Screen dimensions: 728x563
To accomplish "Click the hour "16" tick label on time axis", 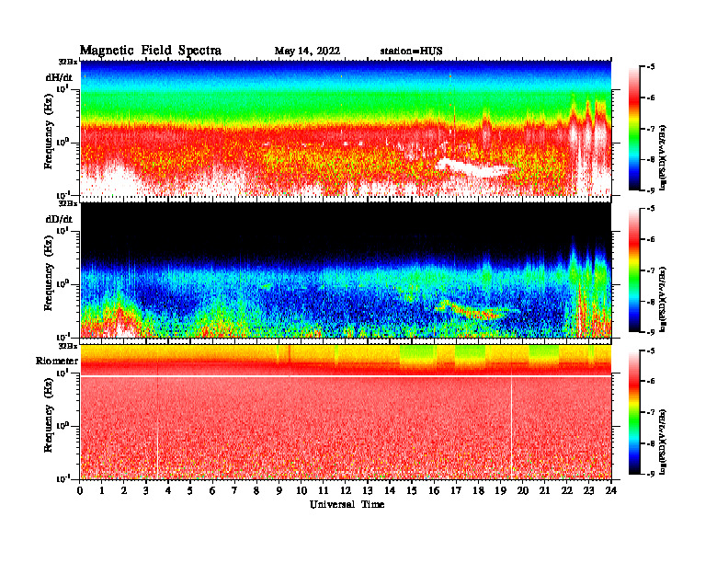I will 434,490.
